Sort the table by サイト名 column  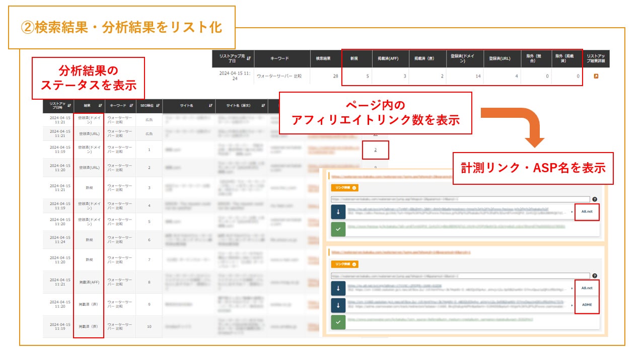[210, 106]
